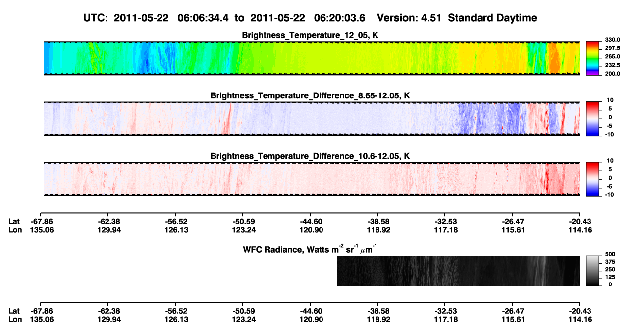Select the Brightness_Temperature_12_05 image strip
Image resolution: width=644 pixels, height=330 pixels.
[x=311, y=58]
